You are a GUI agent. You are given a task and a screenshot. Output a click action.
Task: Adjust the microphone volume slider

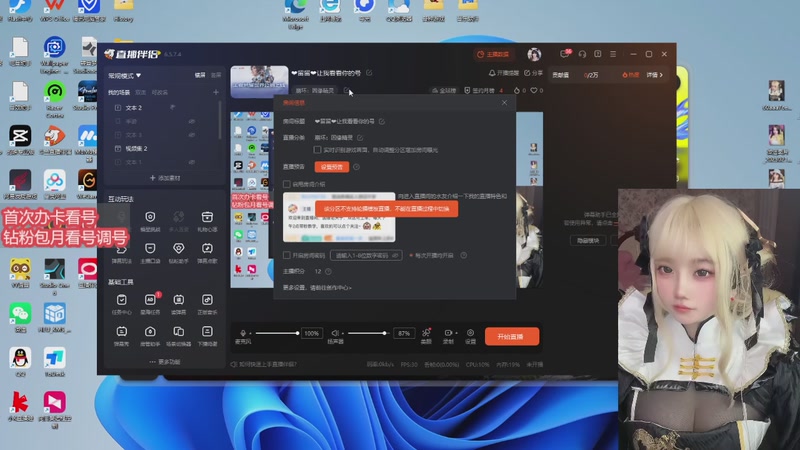(x=277, y=333)
